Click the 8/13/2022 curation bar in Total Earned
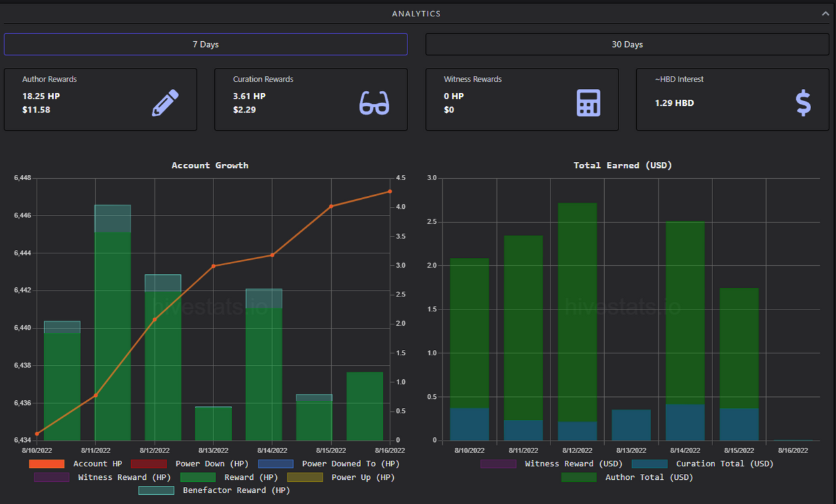The width and height of the screenshot is (836, 504). (x=632, y=425)
